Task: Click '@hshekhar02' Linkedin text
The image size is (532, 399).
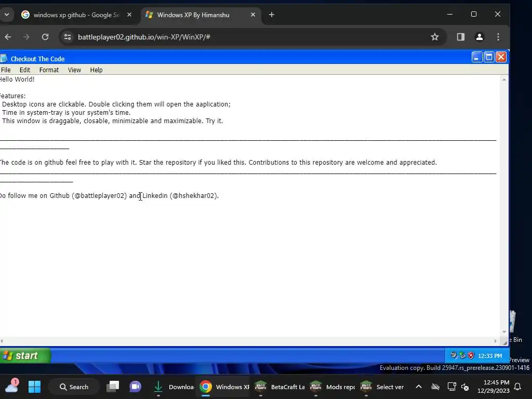Action: click(x=194, y=196)
